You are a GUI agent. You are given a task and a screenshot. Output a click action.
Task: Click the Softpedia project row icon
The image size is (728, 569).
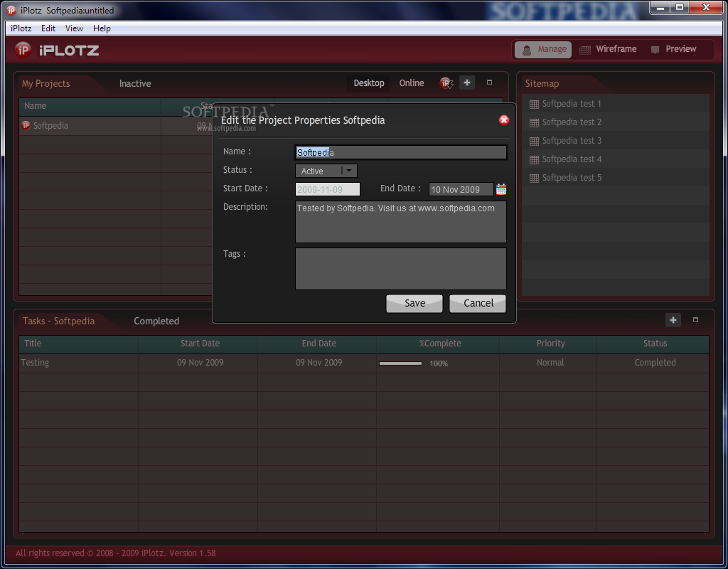coord(26,125)
